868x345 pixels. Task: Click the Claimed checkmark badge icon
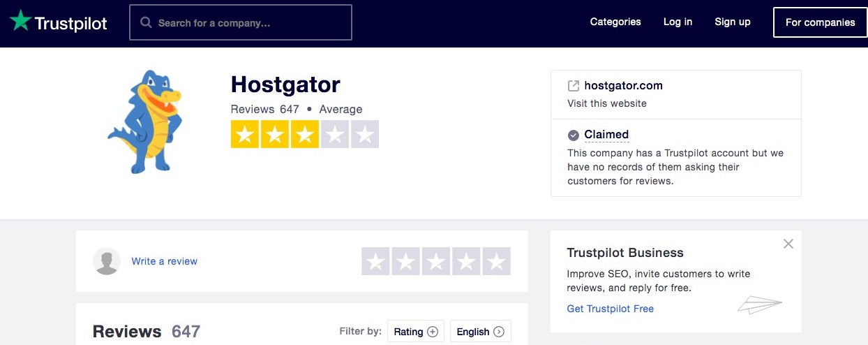[574, 135]
